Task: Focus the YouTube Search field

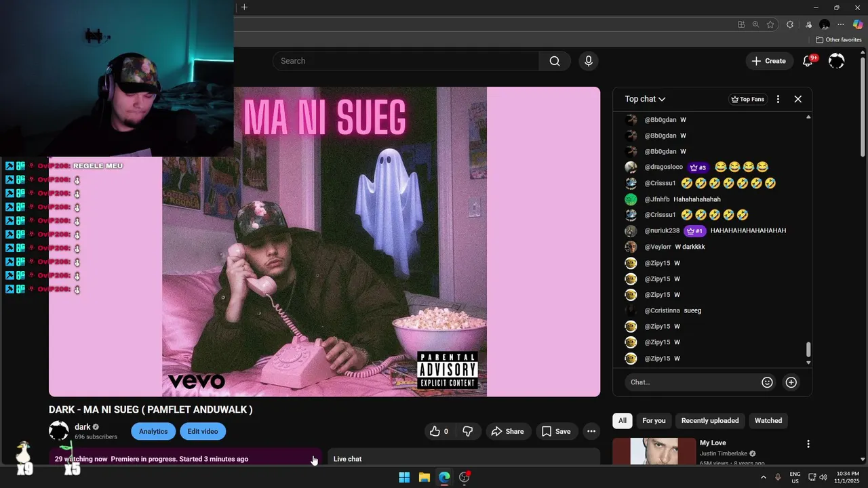Action: point(406,61)
